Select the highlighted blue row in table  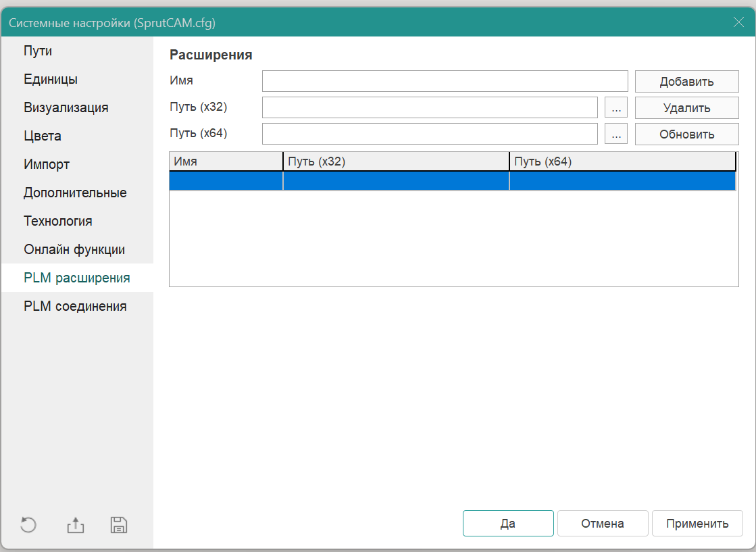point(451,181)
